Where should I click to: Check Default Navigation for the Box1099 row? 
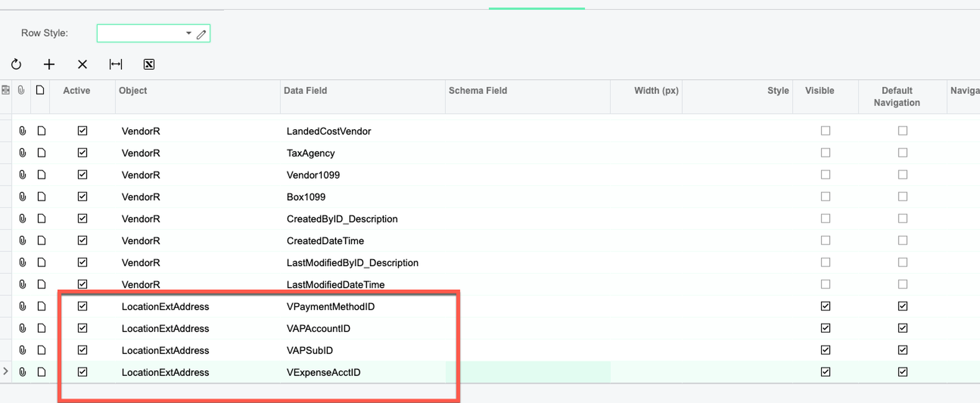point(902,197)
